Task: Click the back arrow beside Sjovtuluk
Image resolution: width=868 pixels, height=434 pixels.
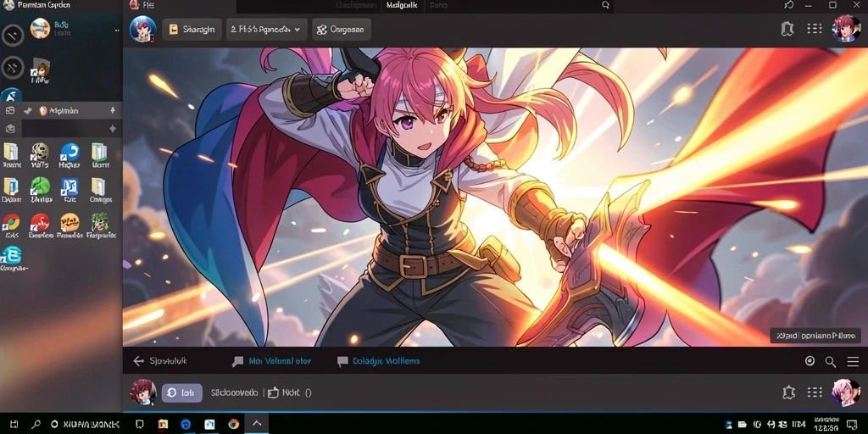Action: (138, 361)
